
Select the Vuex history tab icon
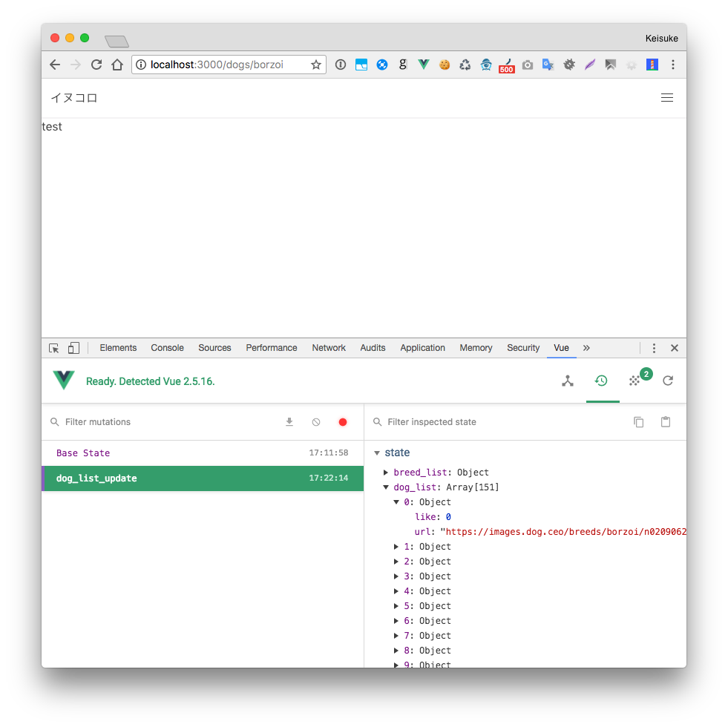coord(601,381)
